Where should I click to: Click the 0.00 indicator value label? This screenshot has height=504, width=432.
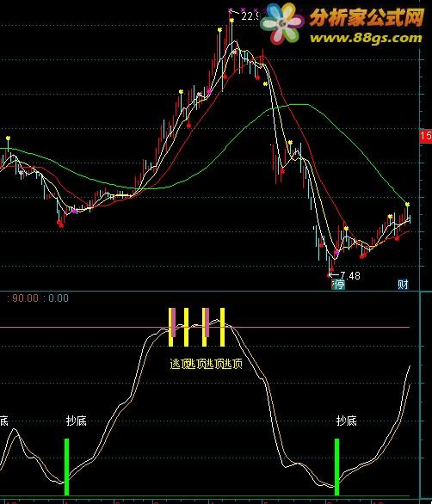pyautogui.click(x=59, y=298)
